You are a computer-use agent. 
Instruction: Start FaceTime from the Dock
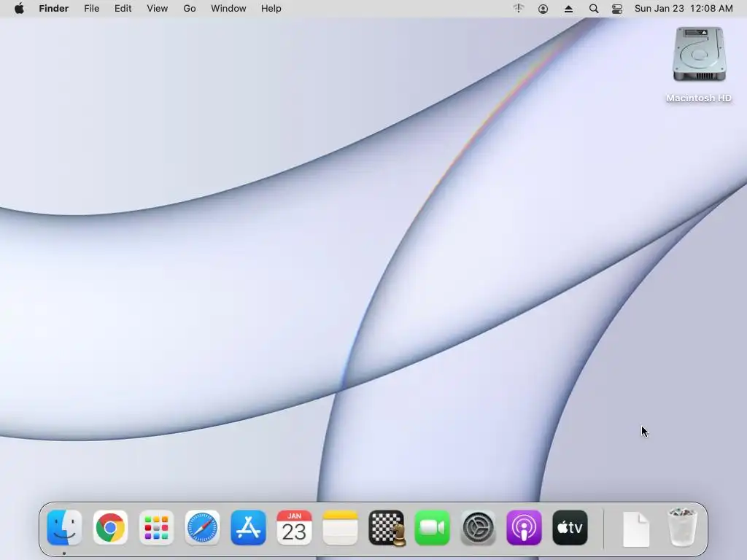pyautogui.click(x=432, y=528)
